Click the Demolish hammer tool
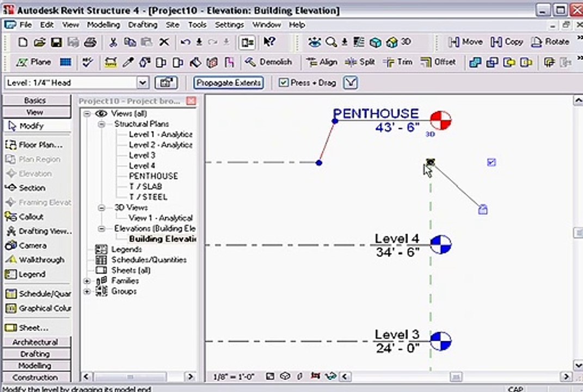Viewport: 583px width, 392px height. point(268,62)
